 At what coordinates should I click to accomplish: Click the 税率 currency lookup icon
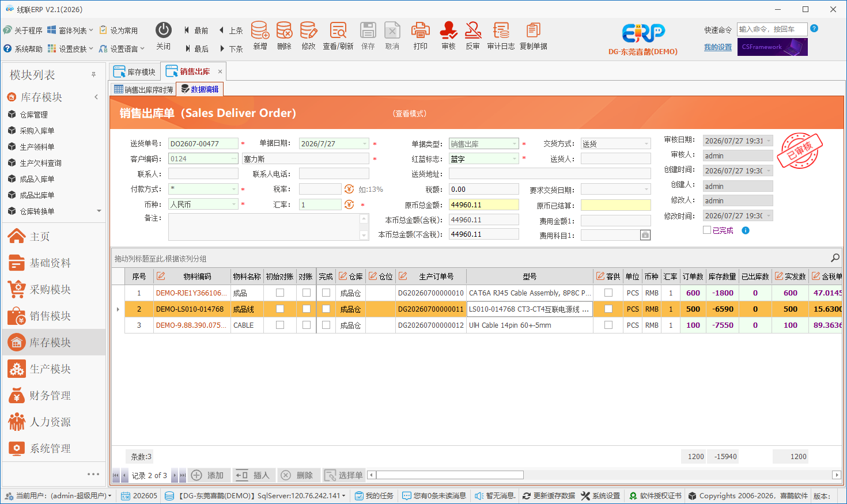point(349,189)
